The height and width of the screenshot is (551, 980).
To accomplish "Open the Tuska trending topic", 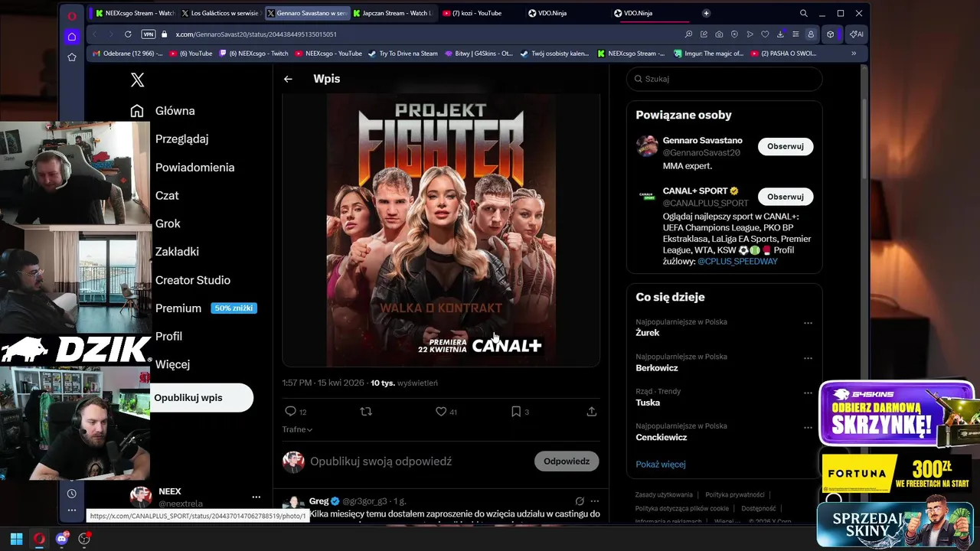I will tap(648, 403).
